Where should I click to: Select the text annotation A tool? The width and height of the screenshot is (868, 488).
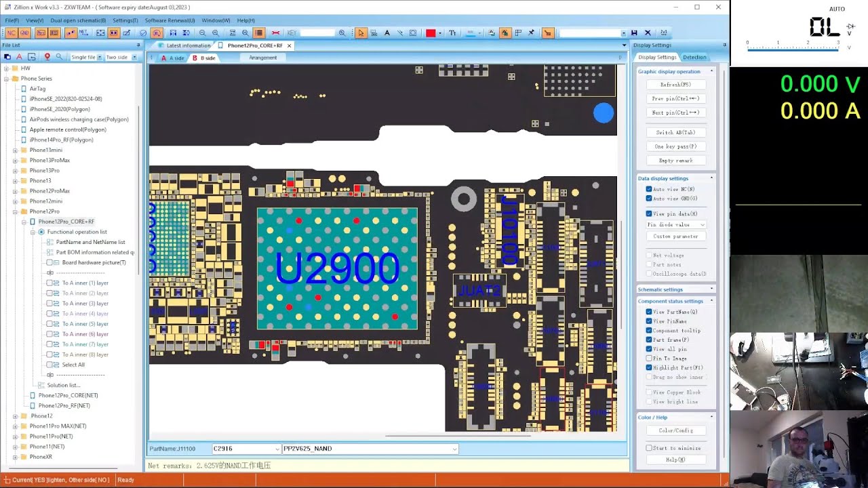click(x=387, y=33)
